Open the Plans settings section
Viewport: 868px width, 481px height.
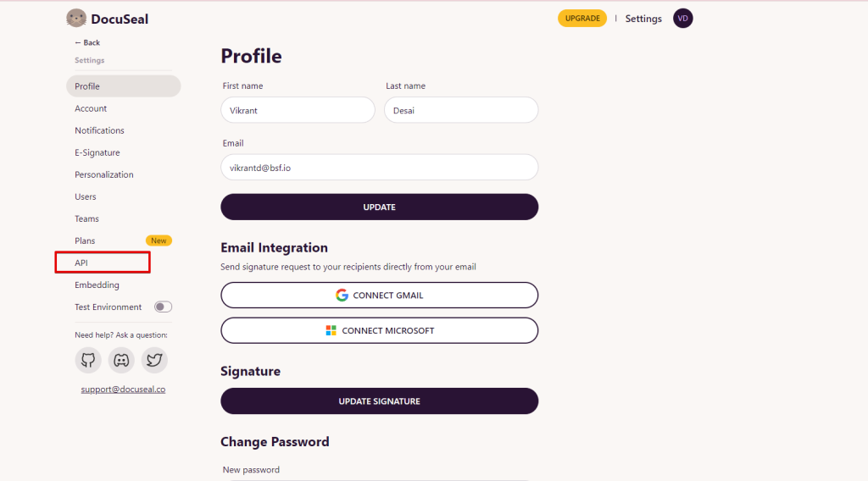85,240
